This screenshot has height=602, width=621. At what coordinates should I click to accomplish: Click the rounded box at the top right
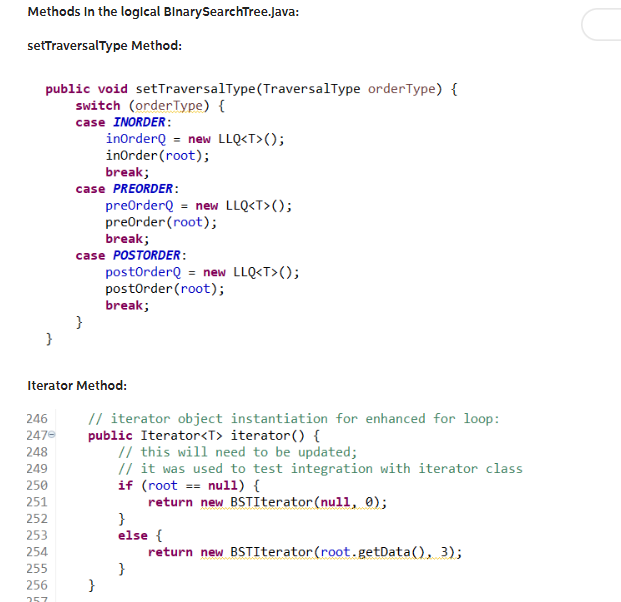click(x=601, y=25)
